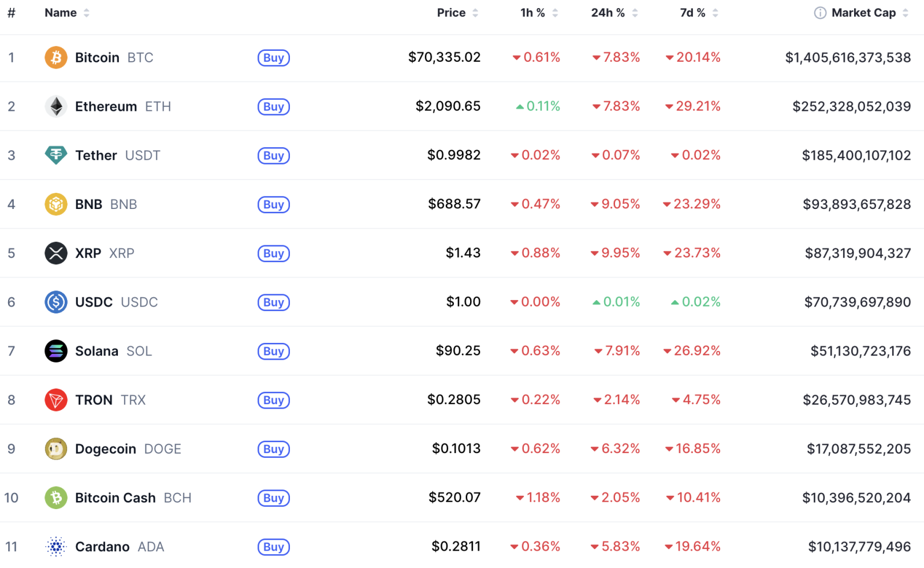Open the Bitcoin Cash name link
Screen dimensions: 924x568
(115, 498)
